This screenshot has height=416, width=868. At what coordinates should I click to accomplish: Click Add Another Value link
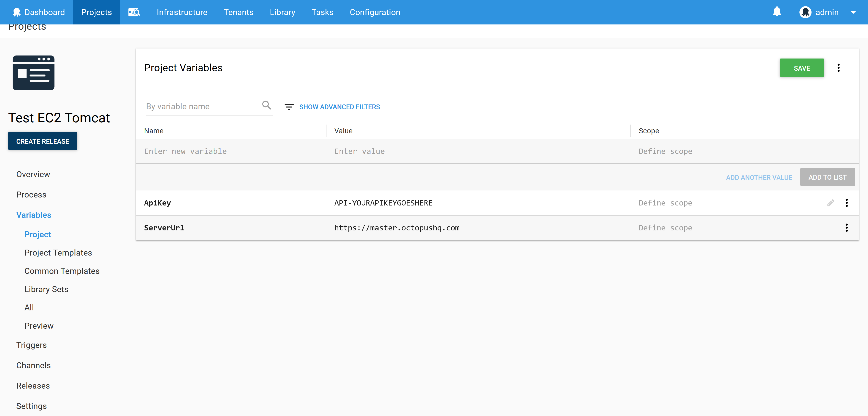tap(759, 178)
